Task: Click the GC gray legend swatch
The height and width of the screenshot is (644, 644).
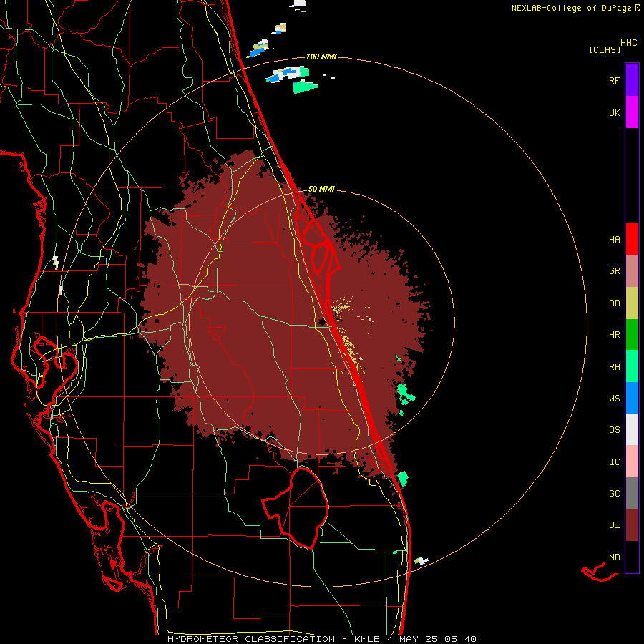Action: (x=632, y=493)
